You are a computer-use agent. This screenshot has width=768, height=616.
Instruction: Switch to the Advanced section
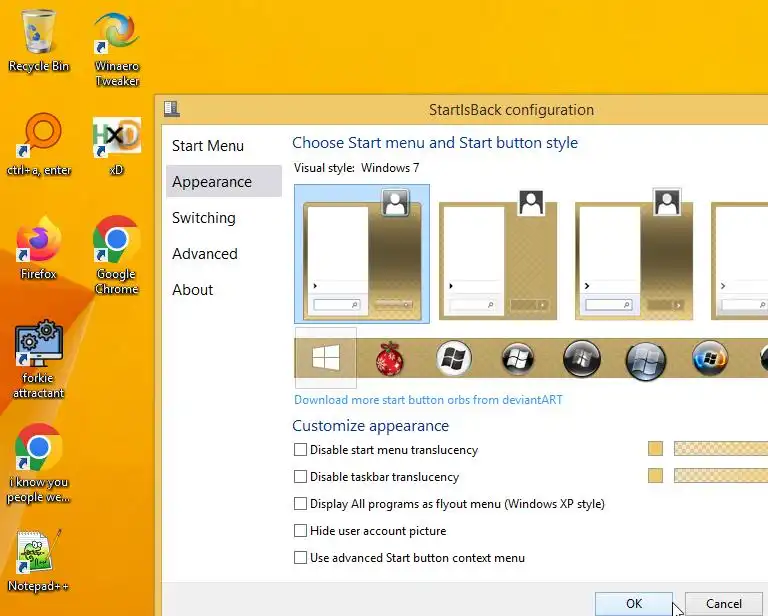224,254
